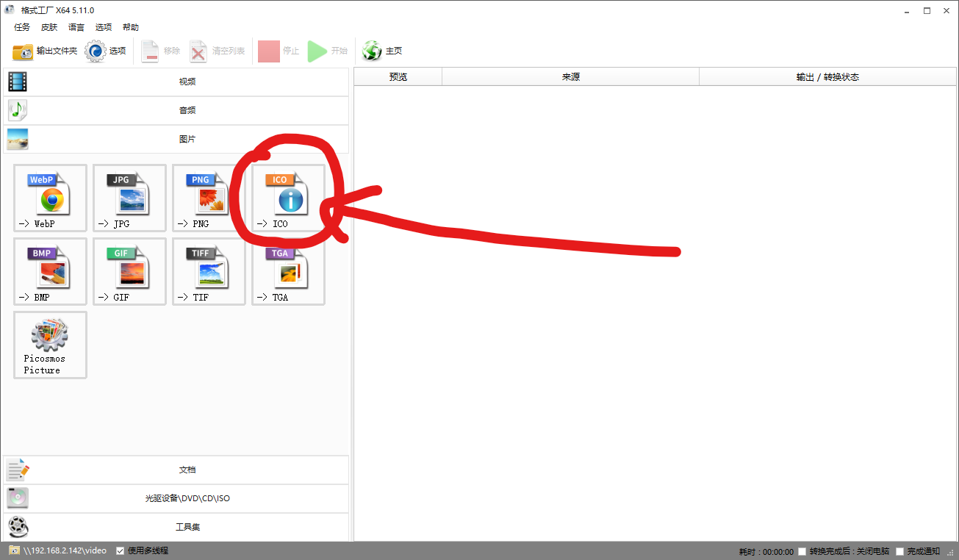Choose the TGA format icon

288,272
